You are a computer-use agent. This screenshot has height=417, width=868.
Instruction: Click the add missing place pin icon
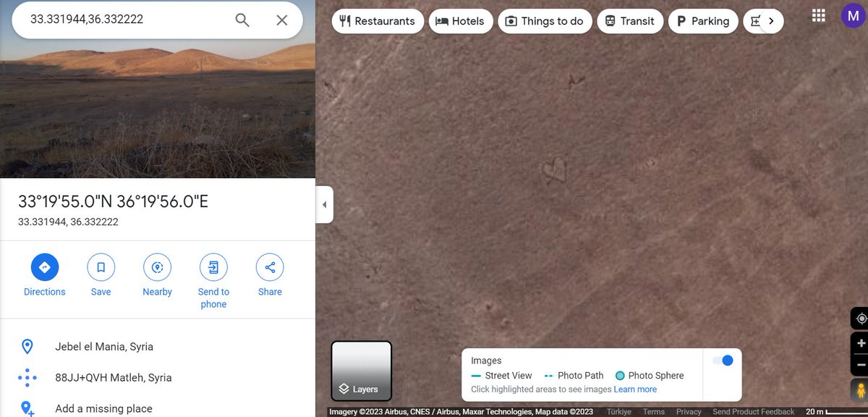(27, 408)
